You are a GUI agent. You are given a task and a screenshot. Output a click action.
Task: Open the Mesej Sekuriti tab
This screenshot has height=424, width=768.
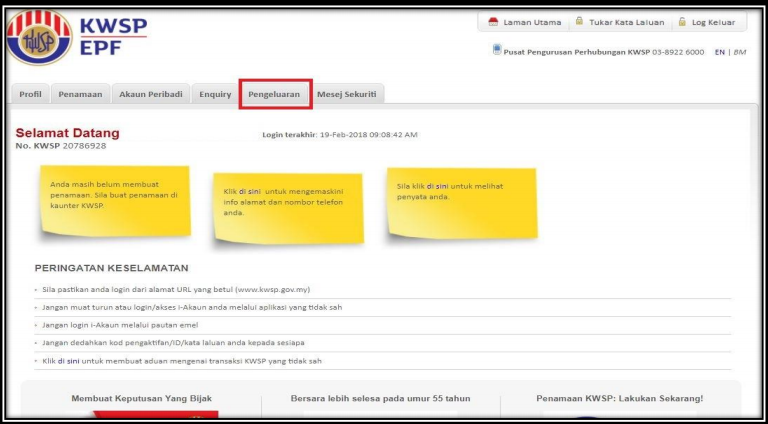347,94
